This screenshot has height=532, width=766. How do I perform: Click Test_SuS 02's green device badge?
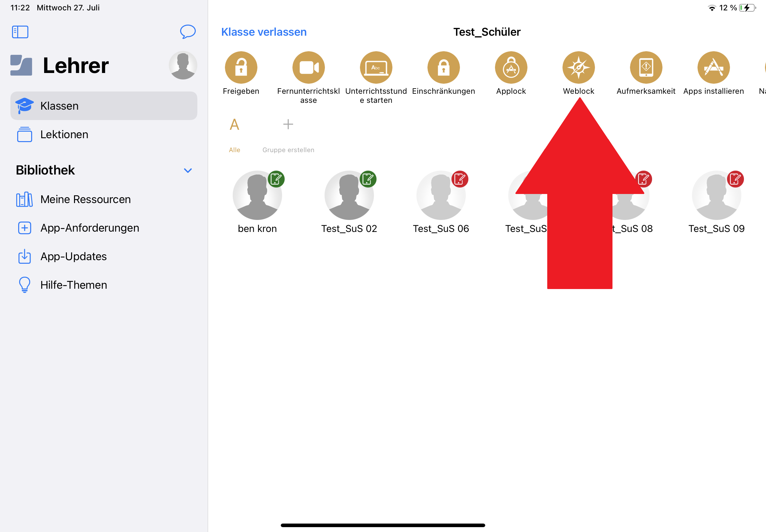pos(368,179)
